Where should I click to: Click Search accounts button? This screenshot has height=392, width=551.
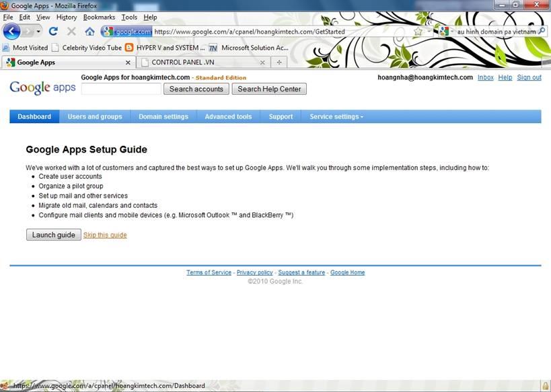(196, 89)
